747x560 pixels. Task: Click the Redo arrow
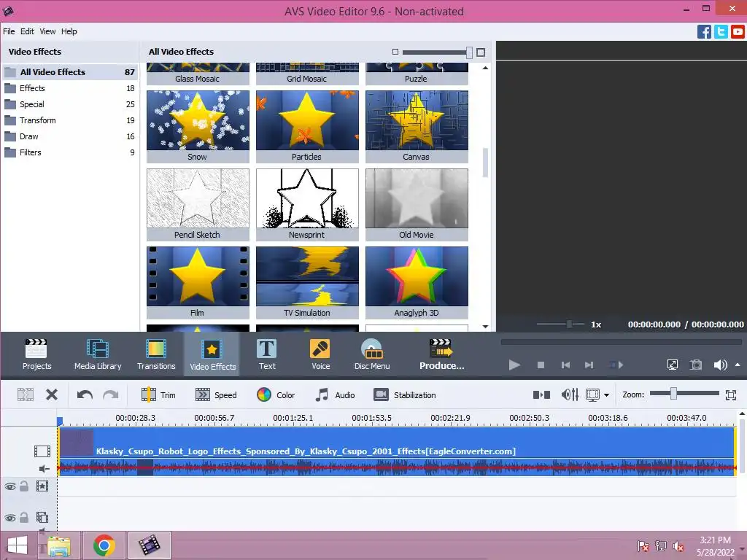coord(111,394)
